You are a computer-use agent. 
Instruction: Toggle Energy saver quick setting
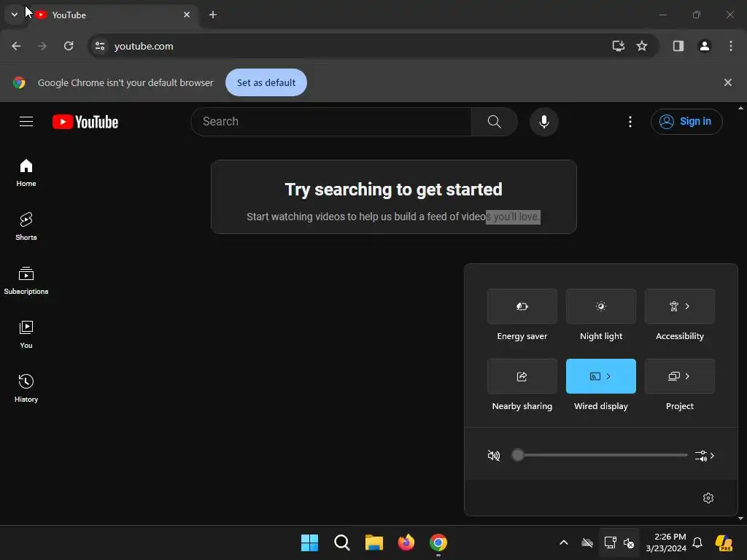tap(522, 306)
